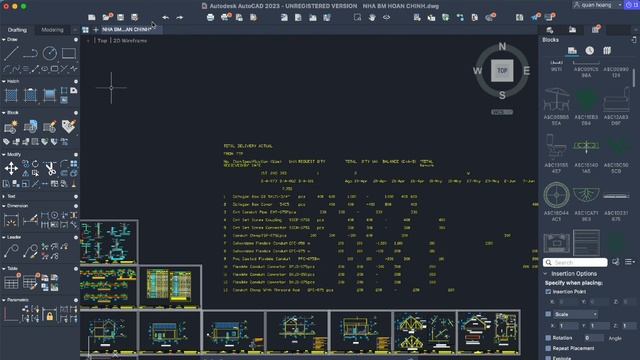
Task: Select the toilet block thumbnail
Action: click(x=556, y=147)
